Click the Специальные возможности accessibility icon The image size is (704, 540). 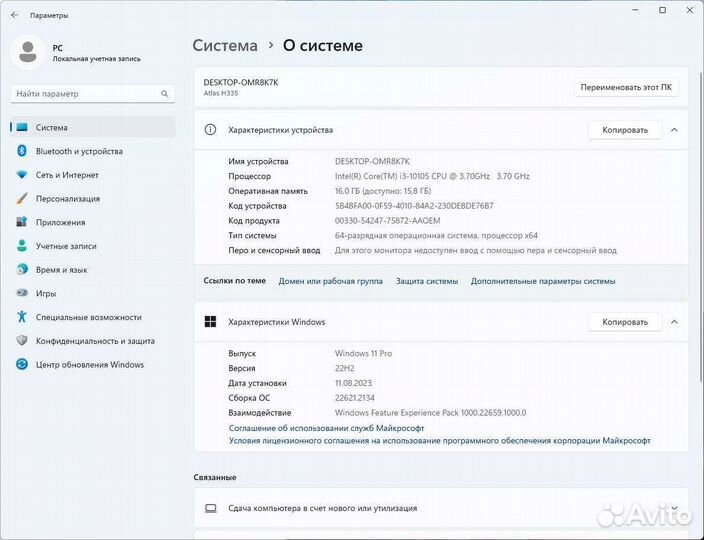point(22,317)
